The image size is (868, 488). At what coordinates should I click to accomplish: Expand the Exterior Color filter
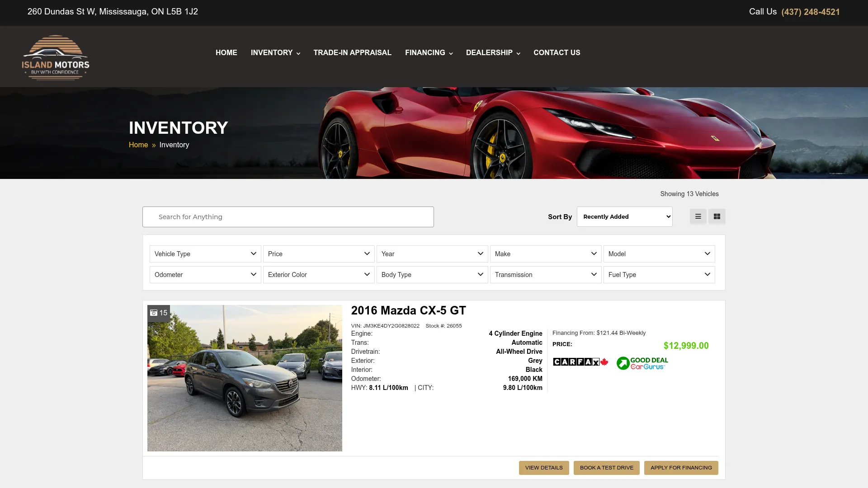click(x=319, y=275)
